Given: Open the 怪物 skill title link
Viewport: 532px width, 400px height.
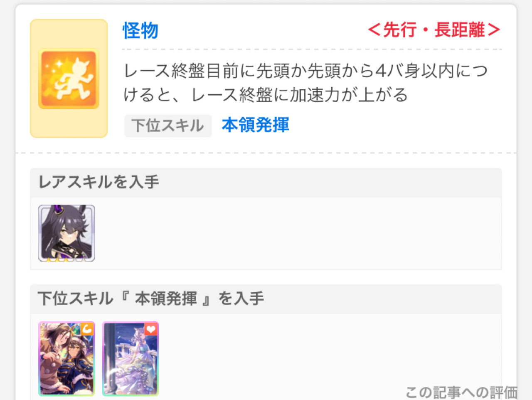Looking at the screenshot, I should coord(140,30).
